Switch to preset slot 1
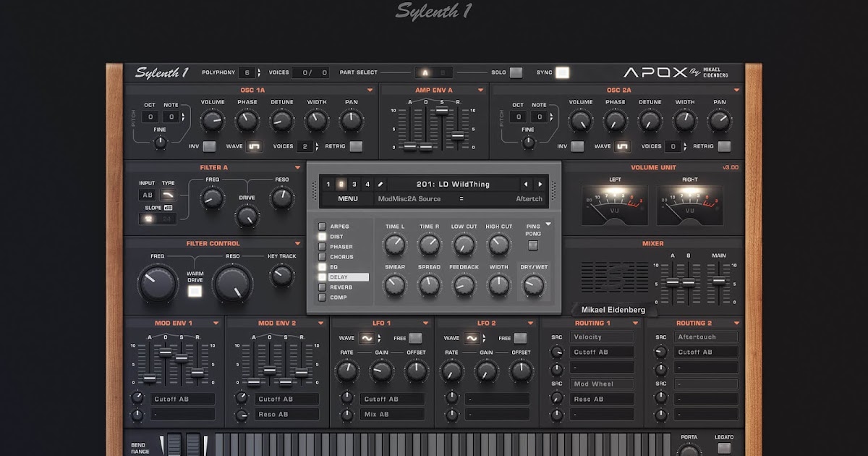This screenshot has width=868, height=456. (x=328, y=185)
